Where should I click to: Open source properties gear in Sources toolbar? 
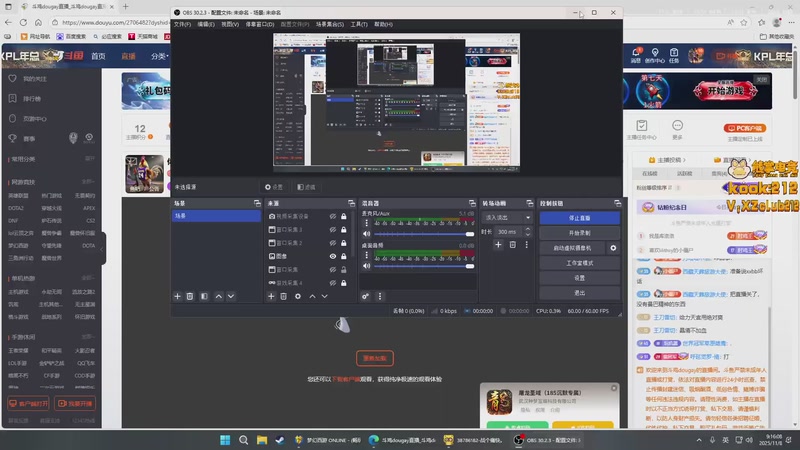(x=298, y=296)
